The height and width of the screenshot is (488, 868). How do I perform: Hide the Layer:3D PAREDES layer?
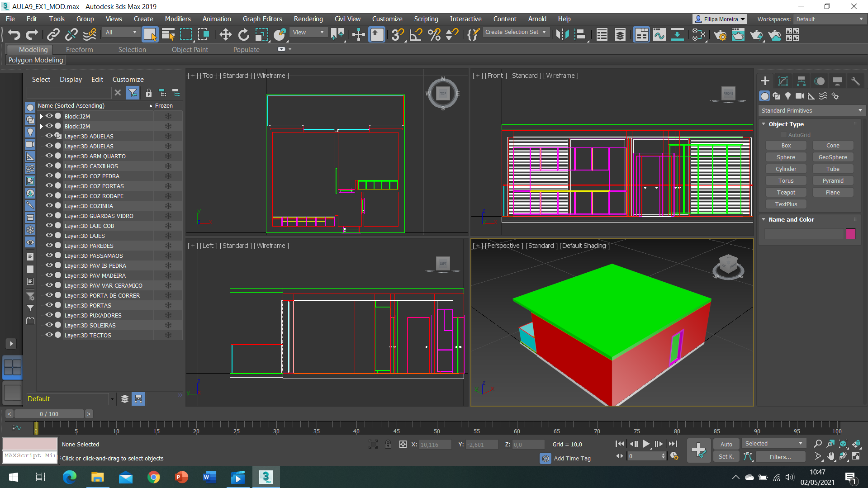(49, 246)
